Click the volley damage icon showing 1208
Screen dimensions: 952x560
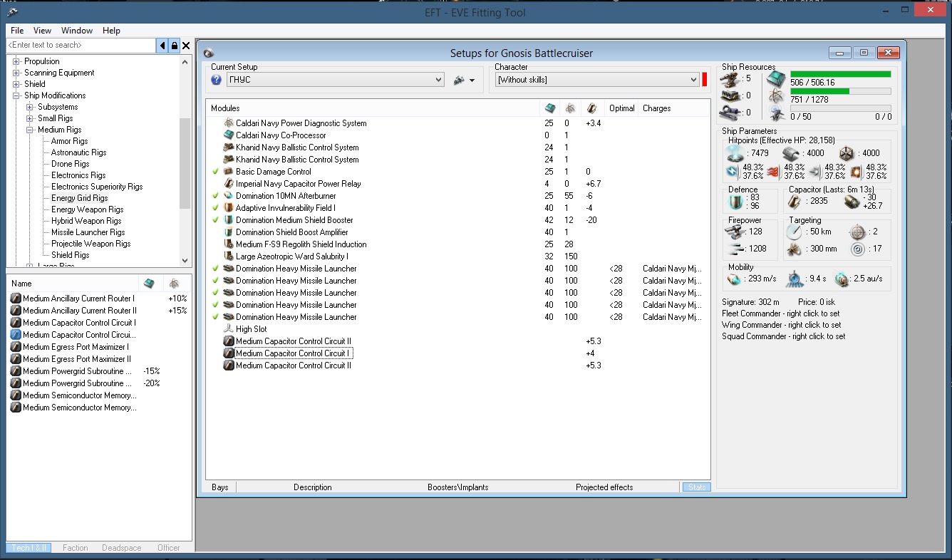735,249
